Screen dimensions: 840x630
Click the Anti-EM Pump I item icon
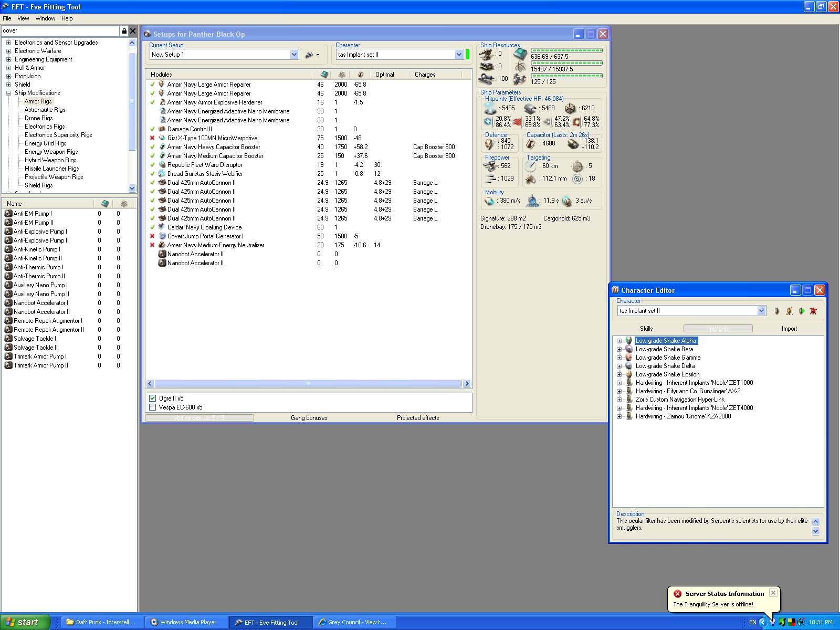pos(8,214)
